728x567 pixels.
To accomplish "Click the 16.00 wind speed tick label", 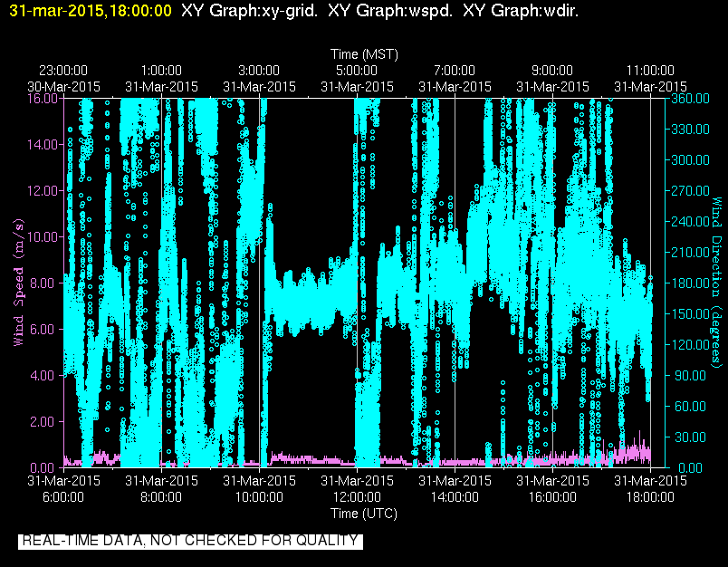I will [43, 99].
